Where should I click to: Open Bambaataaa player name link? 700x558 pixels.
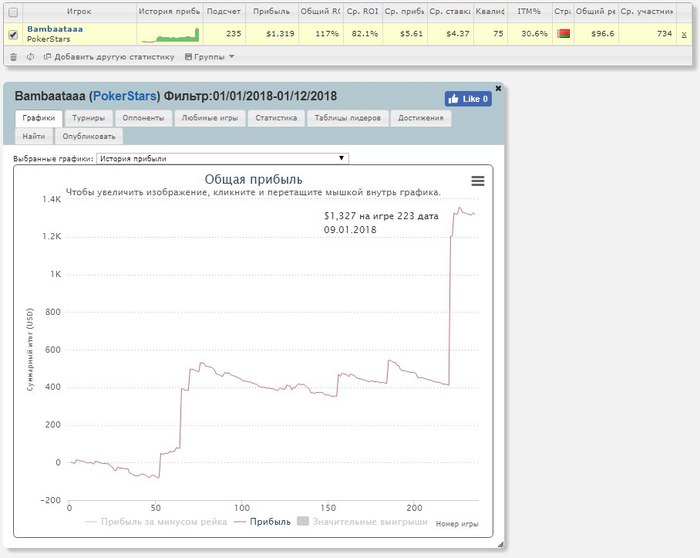(x=55, y=29)
